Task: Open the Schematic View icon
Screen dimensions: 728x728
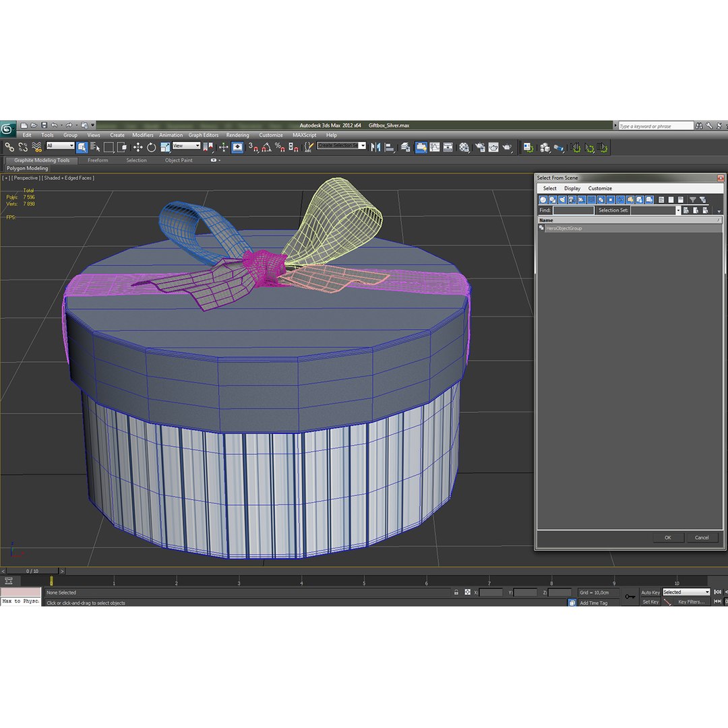Action: [x=448, y=147]
